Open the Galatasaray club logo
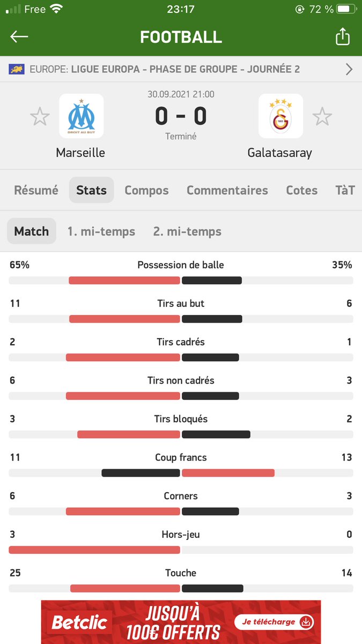This screenshot has height=644, width=362. (280, 116)
